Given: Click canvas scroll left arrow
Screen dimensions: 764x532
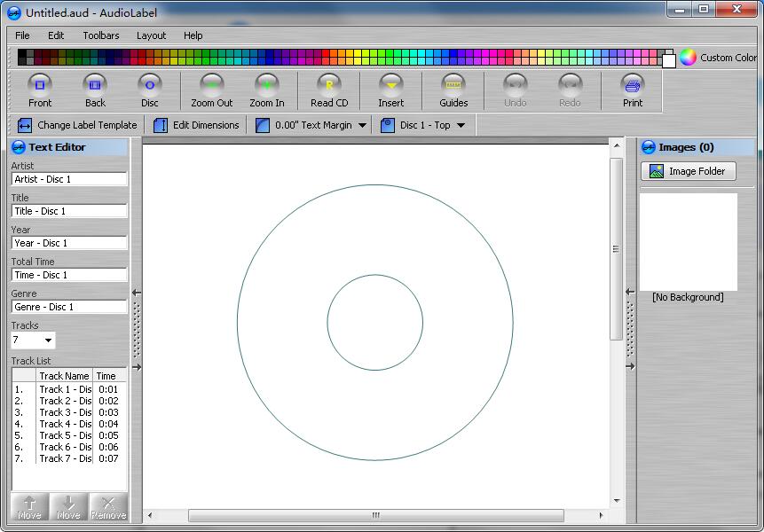Looking at the screenshot, I should [x=150, y=515].
